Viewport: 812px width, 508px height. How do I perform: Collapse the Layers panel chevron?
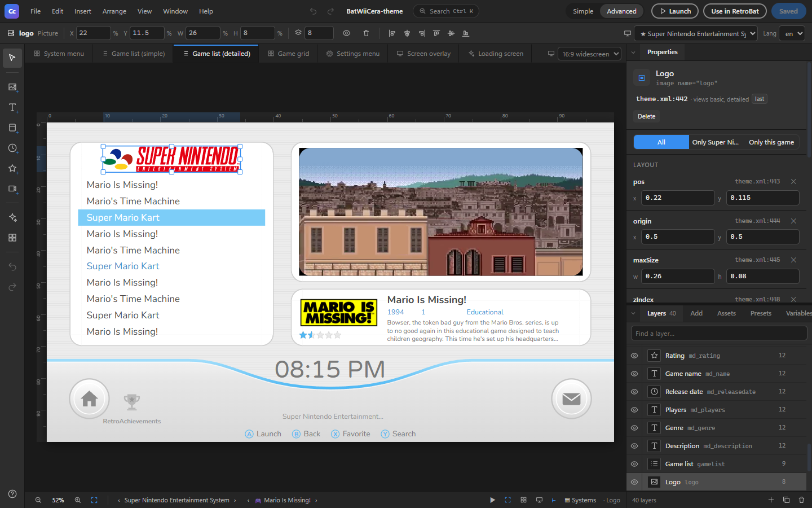[633, 313]
